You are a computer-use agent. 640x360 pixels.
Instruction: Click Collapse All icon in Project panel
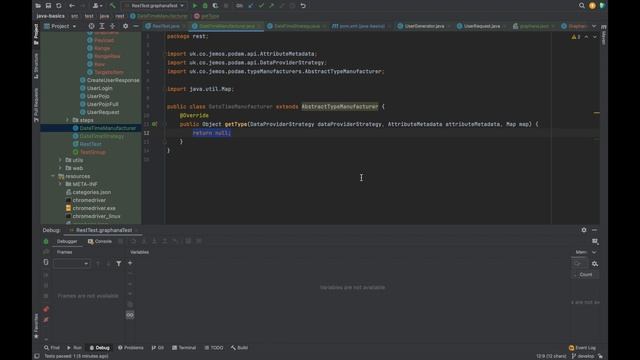[x=112, y=26]
